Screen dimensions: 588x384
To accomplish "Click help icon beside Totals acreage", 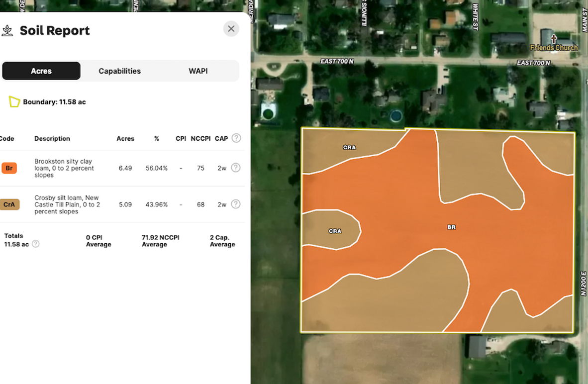I will [36, 244].
